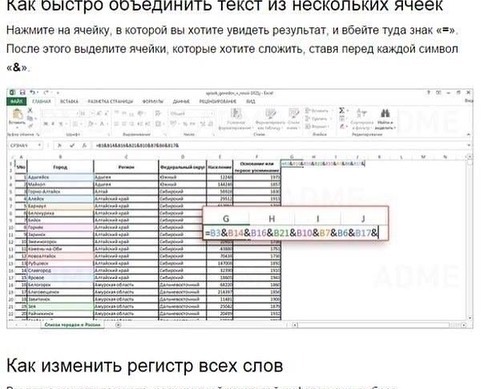Image resolution: width=484 pixels, height=389 pixels.
Task: Click the Cut scissors icon
Action: [x=30, y=110]
